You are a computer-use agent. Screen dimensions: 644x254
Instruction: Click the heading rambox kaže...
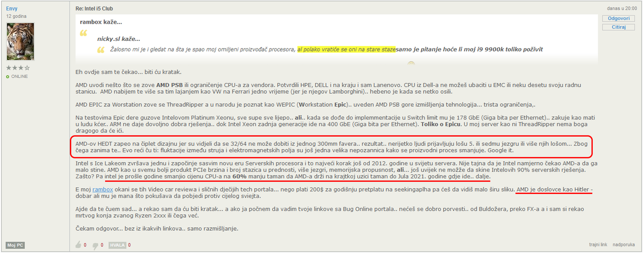pyautogui.click(x=101, y=22)
